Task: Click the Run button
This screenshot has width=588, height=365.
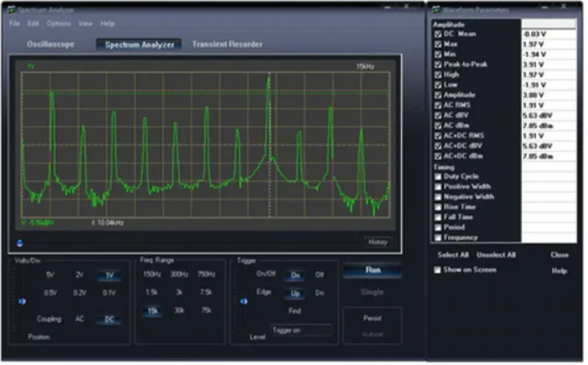Action: [x=373, y=270]
